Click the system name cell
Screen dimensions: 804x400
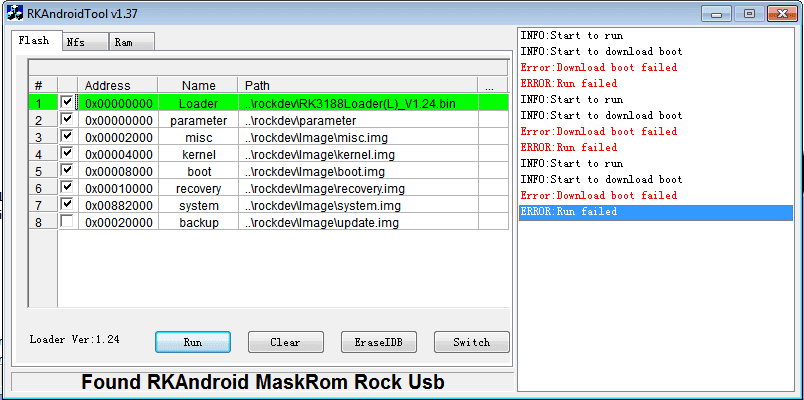coord(198,206)
